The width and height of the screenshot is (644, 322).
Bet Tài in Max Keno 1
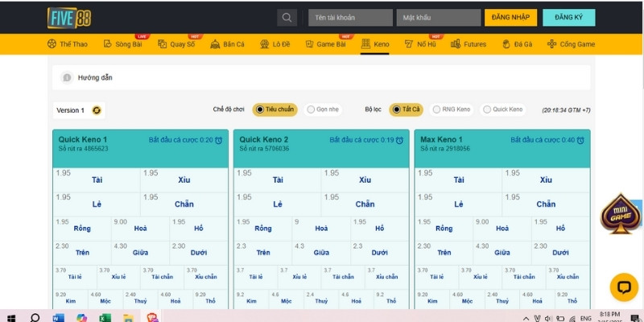point(458,180)
